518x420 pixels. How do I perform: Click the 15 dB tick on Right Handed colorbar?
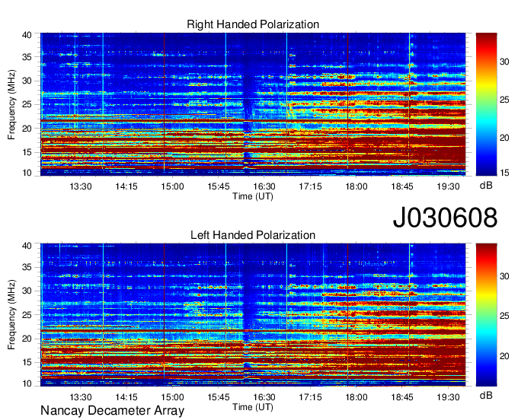tap(504, 173)
